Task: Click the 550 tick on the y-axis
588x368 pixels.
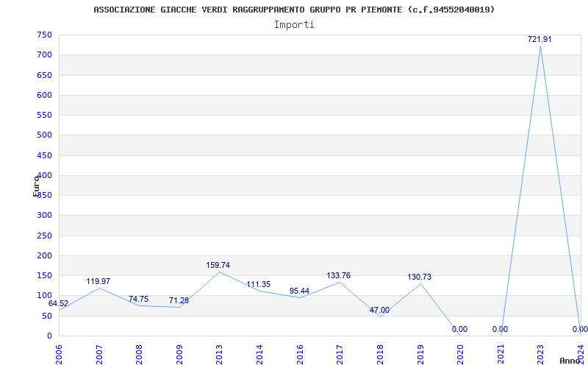Action: 45,115
